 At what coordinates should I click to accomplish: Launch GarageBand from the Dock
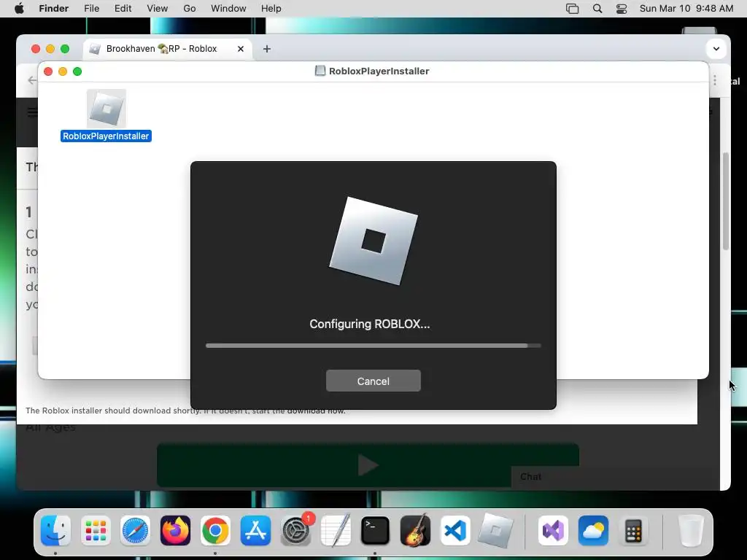tap(415, 530)
